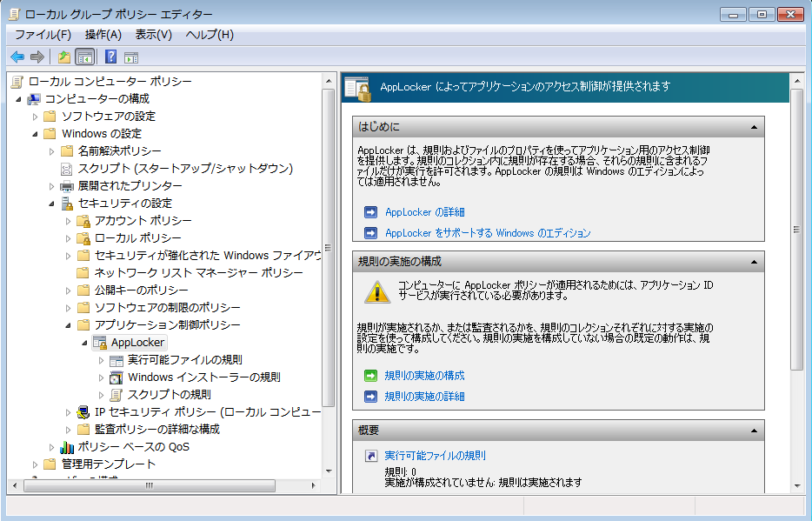Click the ソフトウェアの設定 folder icon
The height and width of the screenshot is (521, 812).
point(50,116)
